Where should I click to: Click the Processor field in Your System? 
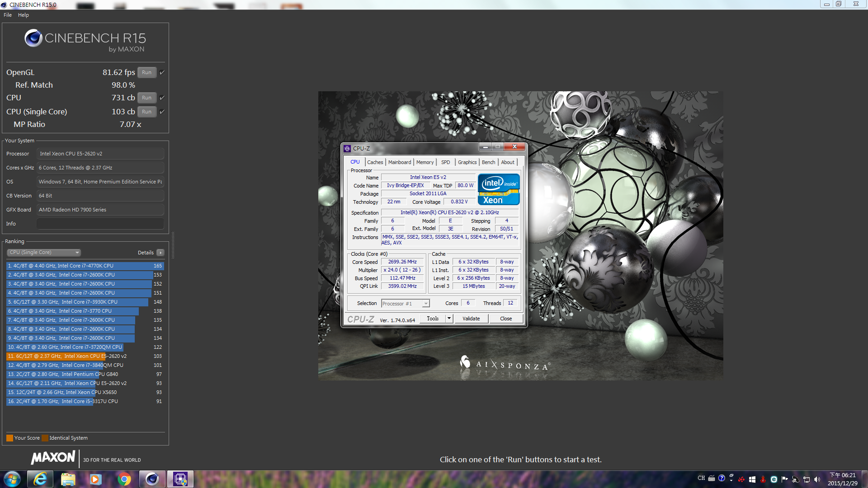[100, 154]
